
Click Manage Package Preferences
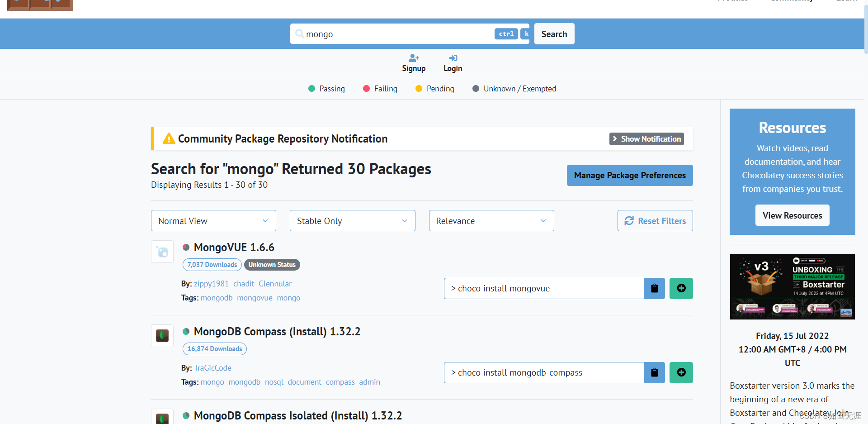[630, 175]
